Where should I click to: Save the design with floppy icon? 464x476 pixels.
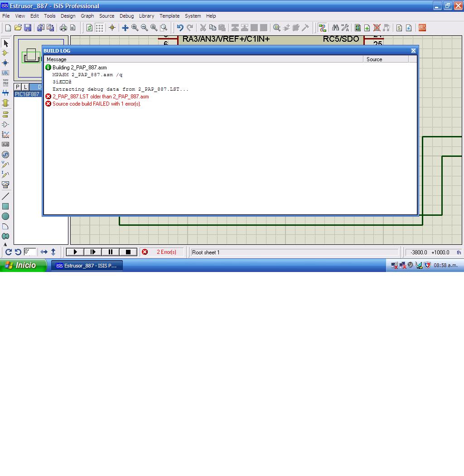click(x=28, y=28)
